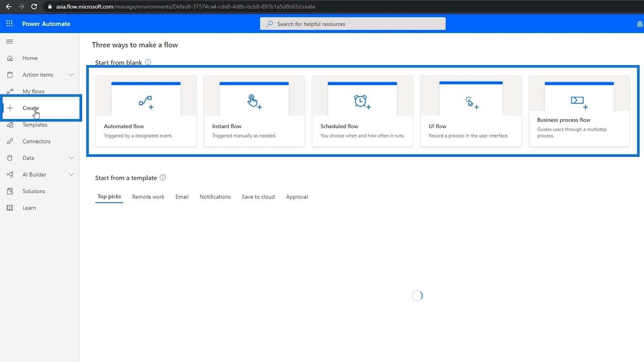Expand the Action items chevron
644x362 pixels.
[71, 75]
